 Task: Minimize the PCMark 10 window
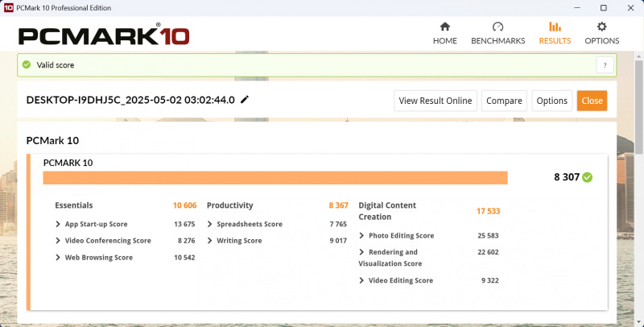click(577, 8)
